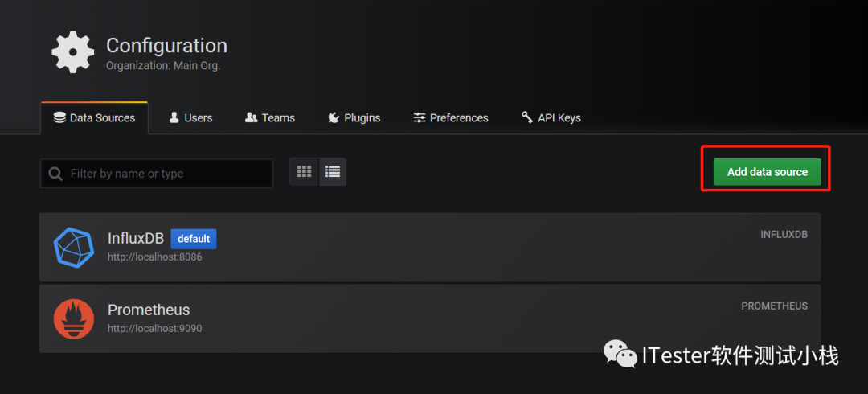
Task: Click the Configuration gear icon
Action: (73, 51)
